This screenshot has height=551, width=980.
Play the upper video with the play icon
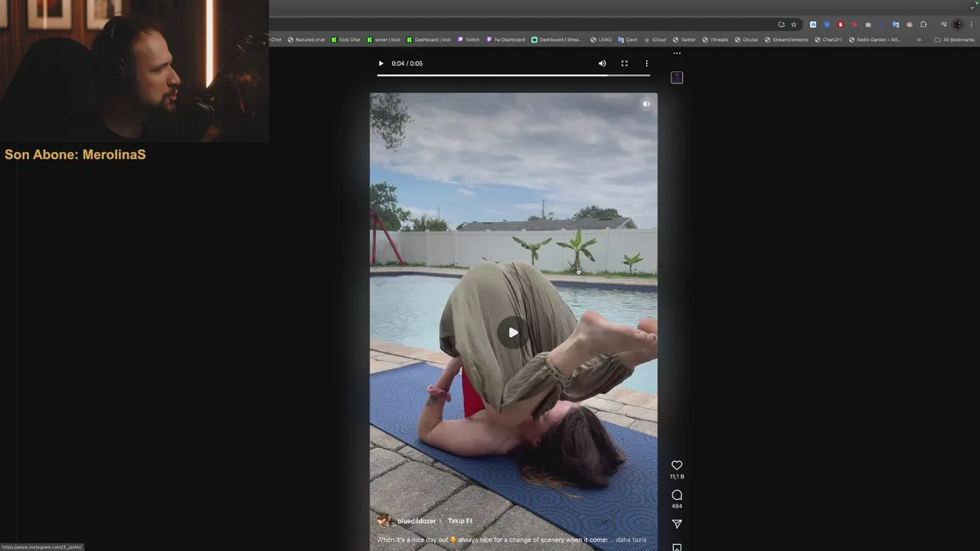(x=381, y=64)
